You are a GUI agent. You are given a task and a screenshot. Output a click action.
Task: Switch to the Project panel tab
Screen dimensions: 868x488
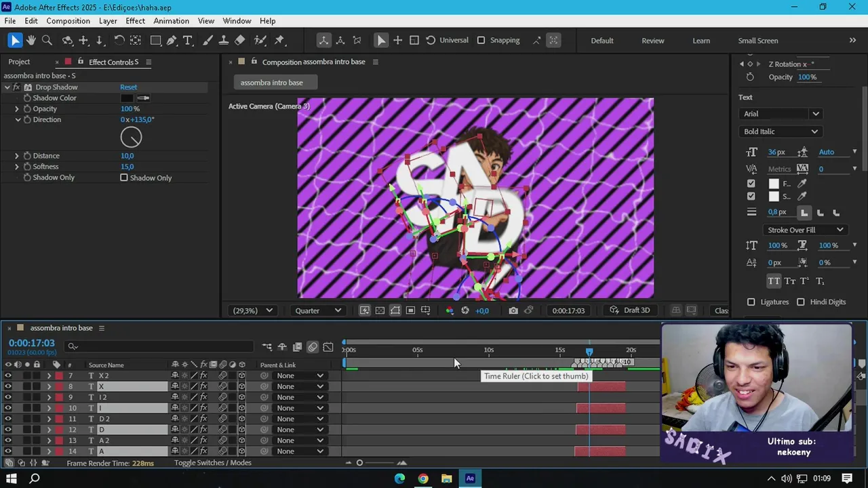coord(19,62)
